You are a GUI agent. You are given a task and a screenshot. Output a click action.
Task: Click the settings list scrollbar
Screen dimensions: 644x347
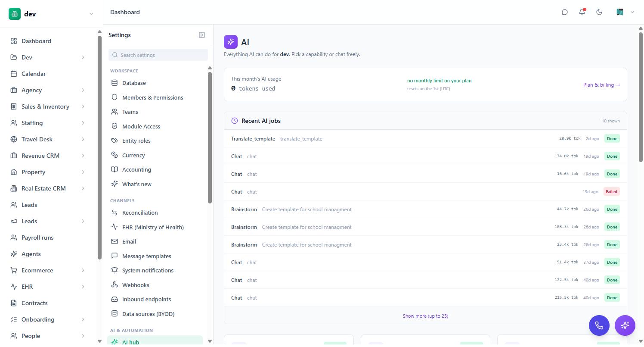(210, 137)
